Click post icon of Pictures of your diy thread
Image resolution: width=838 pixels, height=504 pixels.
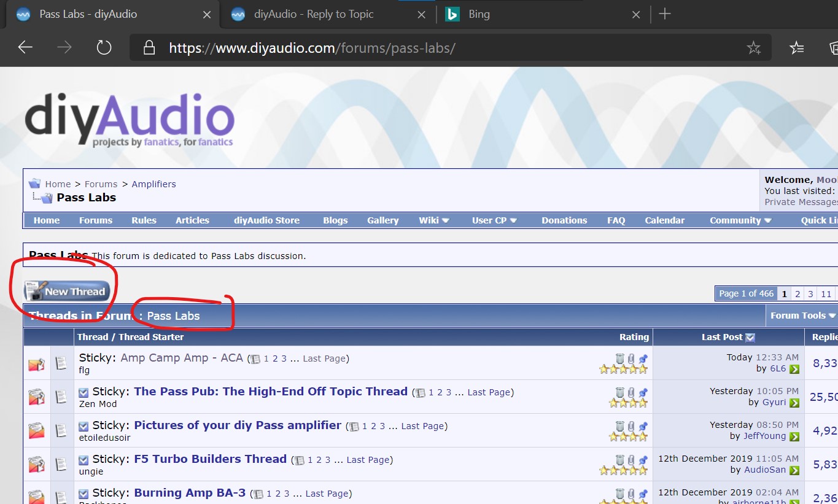coord(61,431)
